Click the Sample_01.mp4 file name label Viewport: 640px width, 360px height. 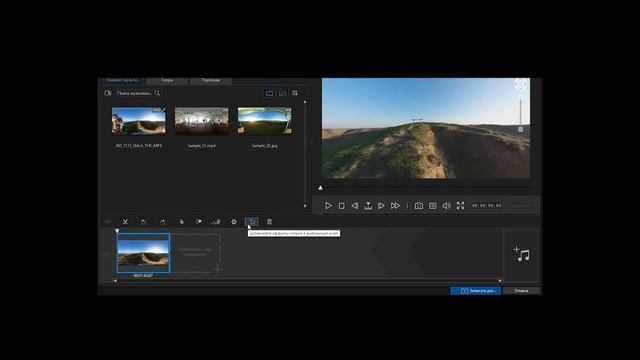[202, 146]
